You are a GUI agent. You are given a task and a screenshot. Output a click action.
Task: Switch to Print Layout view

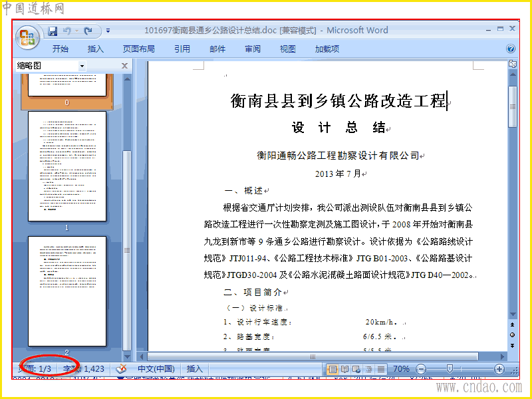(x=333, y=369)
